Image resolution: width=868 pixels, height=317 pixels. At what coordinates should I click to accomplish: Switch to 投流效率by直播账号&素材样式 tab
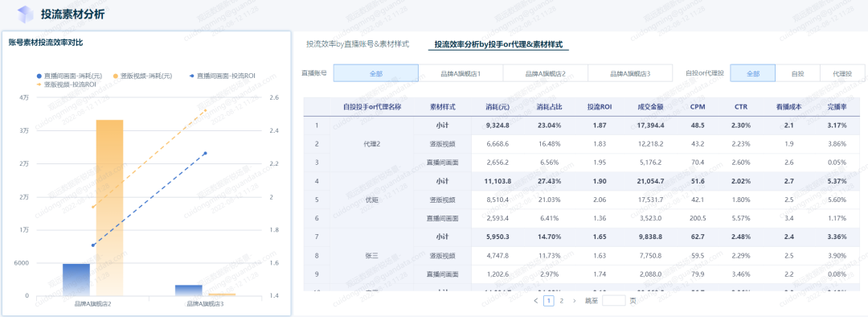click(358, 44)
